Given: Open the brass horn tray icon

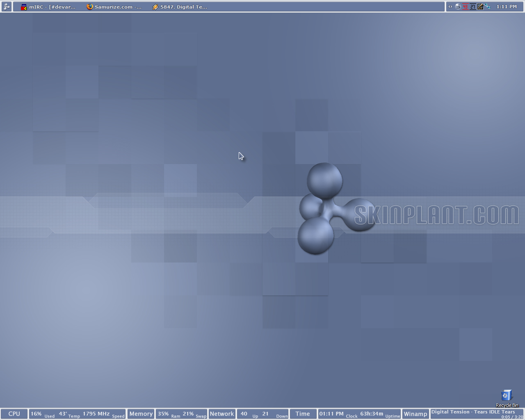Looking at the screenshot, I should tap(480, 7).
